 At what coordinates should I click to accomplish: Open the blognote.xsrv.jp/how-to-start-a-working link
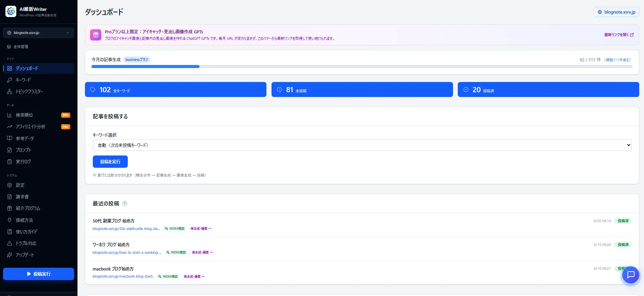pyautogui.click(x=127, y=252)
